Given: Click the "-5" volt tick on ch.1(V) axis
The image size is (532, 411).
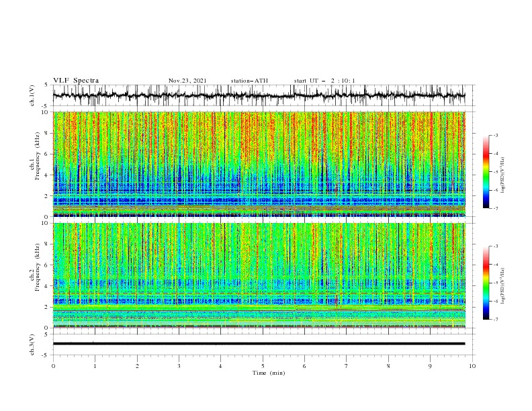Looking at the screenshot, I should pos(46,106).
